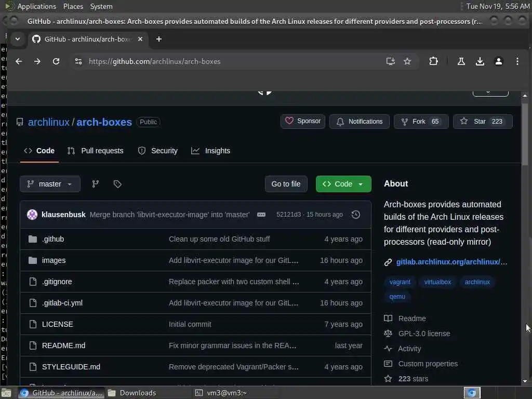532x399 pixels.
Task: Open the 223 stars link
Action: [413, 379]
